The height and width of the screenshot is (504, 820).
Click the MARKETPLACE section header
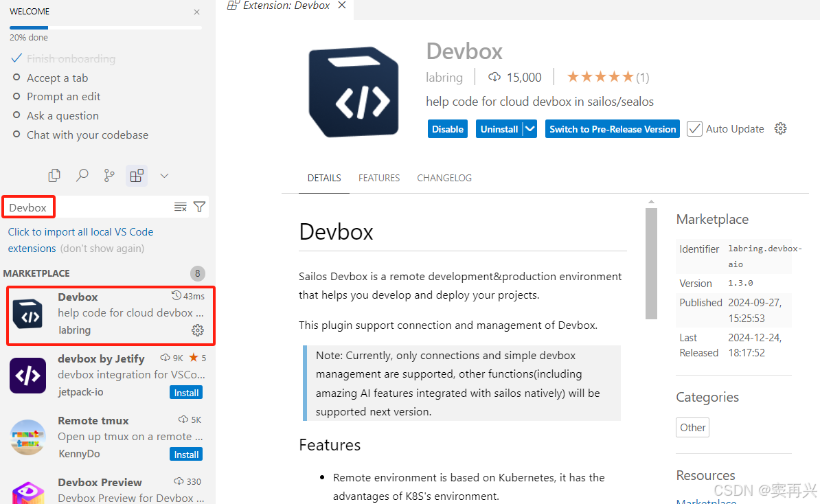coord(36,273)
